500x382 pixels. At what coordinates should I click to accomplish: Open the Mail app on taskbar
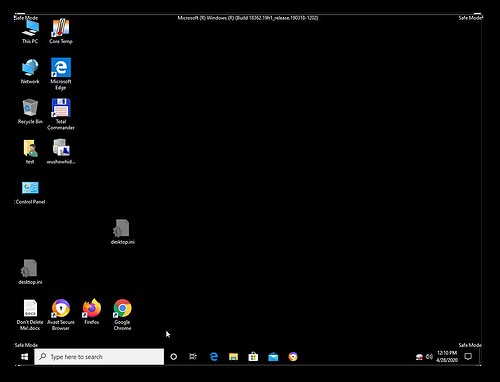pyautogui.click(x=273, y=357)
